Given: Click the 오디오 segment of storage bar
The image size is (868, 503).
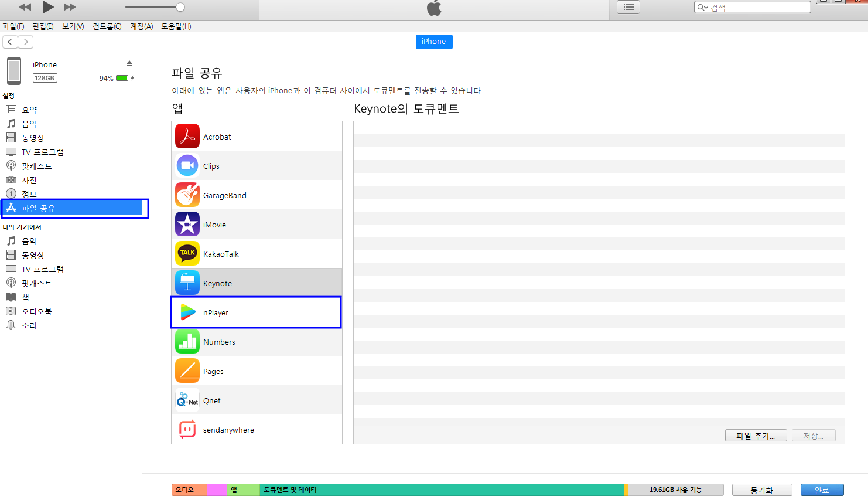Looking at the screenshot, I should (189, 490).
